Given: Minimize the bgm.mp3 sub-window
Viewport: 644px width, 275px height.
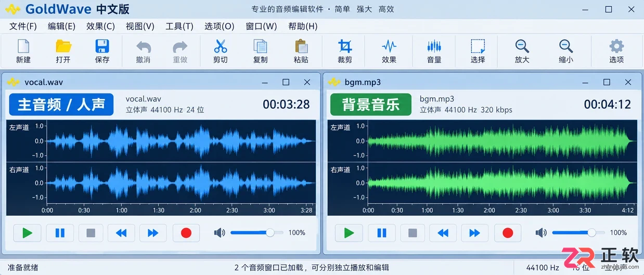Looking at the screenshot, I should (x=586, y=82).
